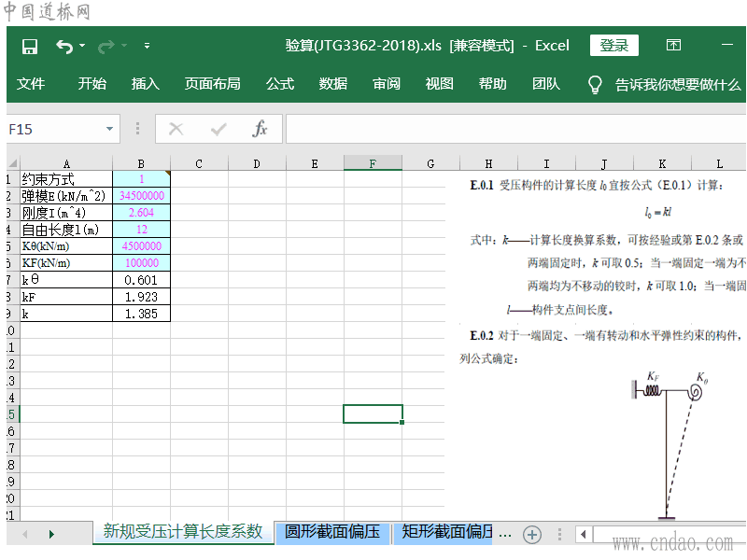Switch to the 帮助 ribbon tab
The image size is (747, 560).
point(493,84)
